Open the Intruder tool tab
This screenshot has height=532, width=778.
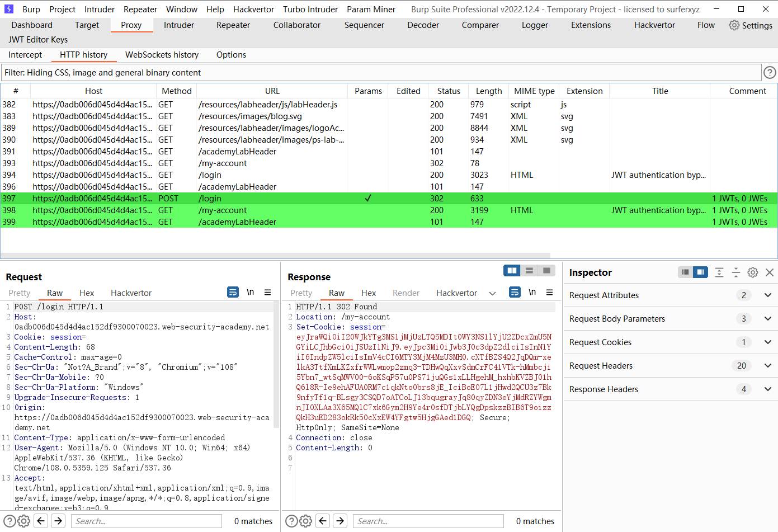pos(179,25)
